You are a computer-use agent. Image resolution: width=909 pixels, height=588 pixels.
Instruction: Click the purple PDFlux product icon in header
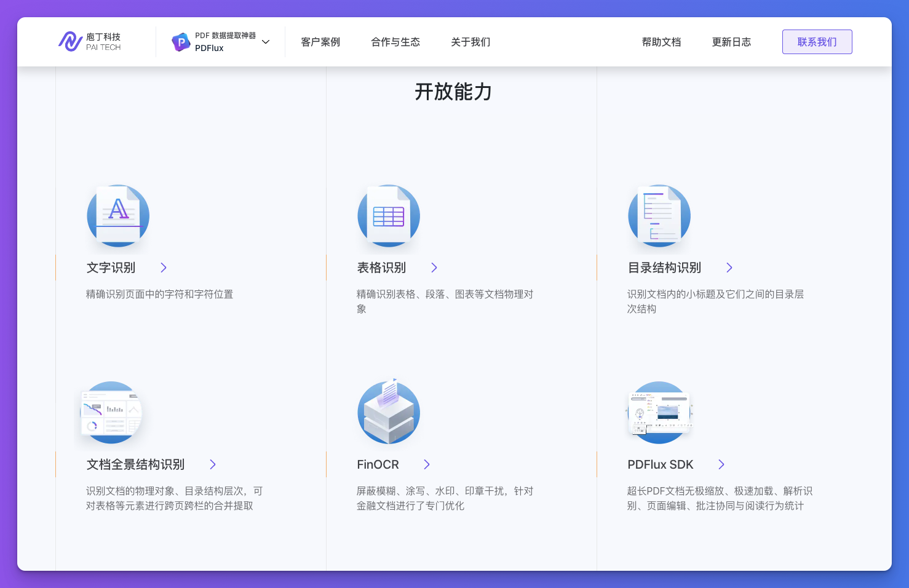point(181,41)
